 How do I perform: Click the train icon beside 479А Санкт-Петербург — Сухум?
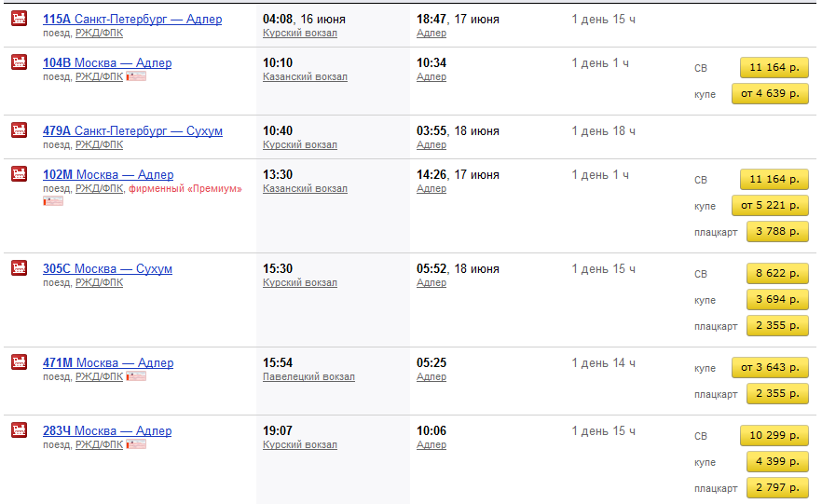coord(19,130)
